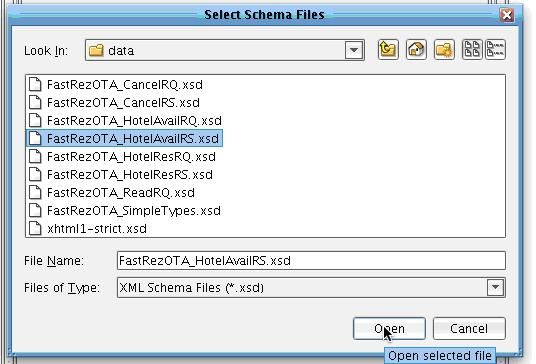Click the data folder icon in Look In
536x364 pixels.
(x=96, y=50)
